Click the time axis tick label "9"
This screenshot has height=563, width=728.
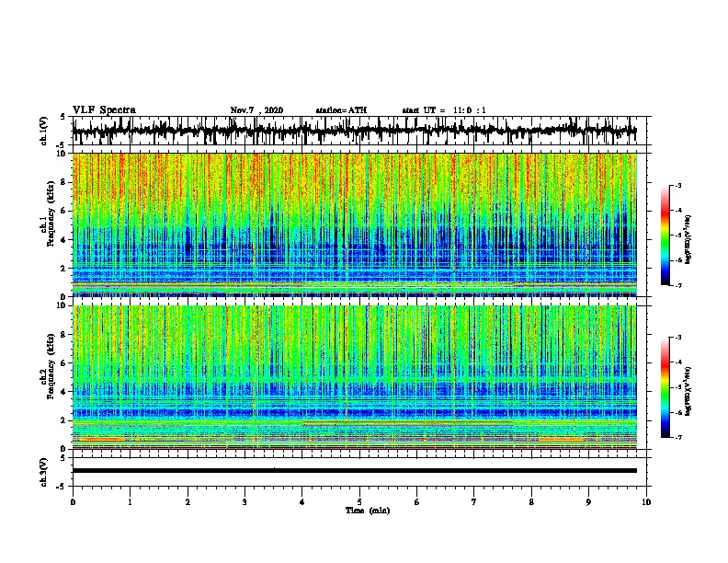click(x=588, y=501)
